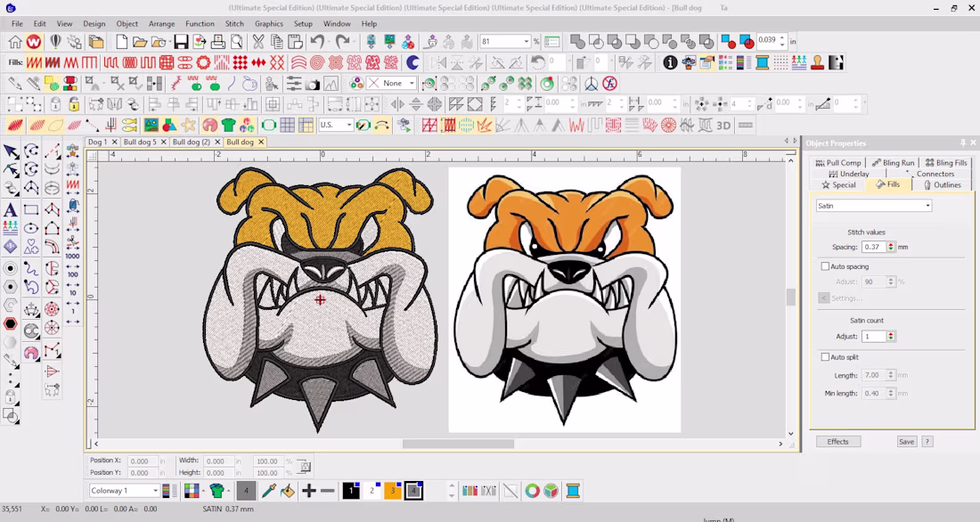980x522 pixels.
Task: Click the Undo arrow icon
Action: (317, 42)
